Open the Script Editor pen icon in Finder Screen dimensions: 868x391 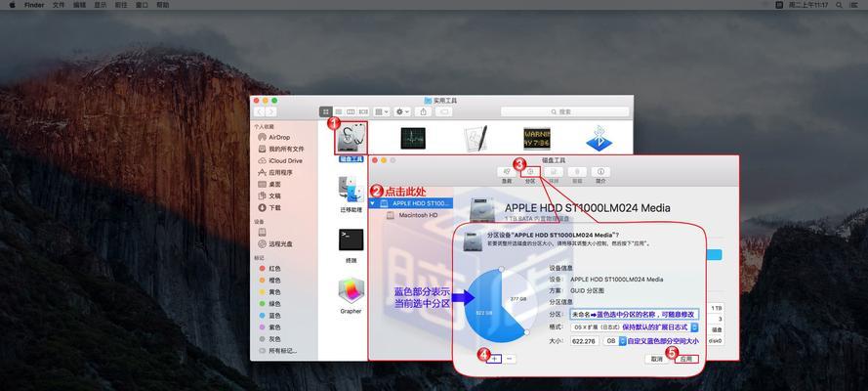click(475, 139)
